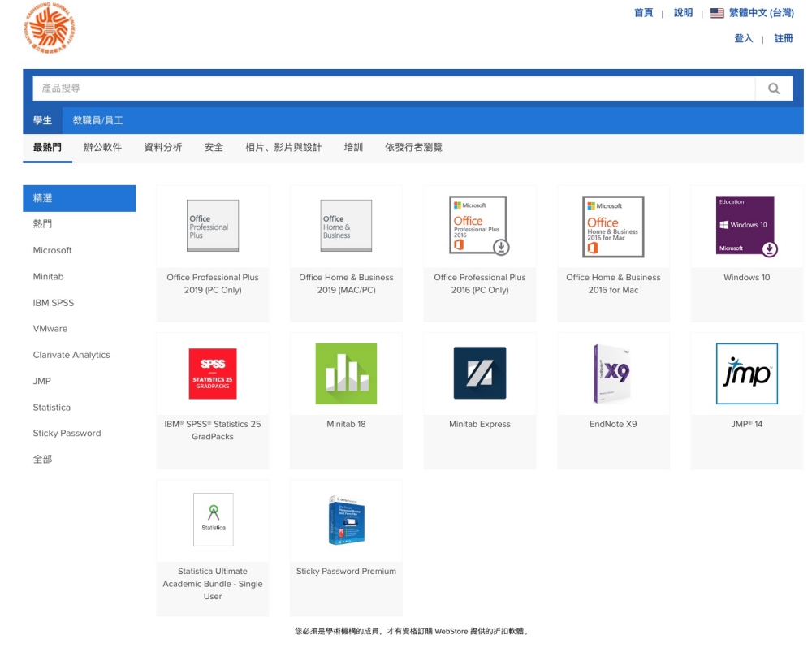Choose Clarivate Analytics from sidebar list
Image resolution: width=812 pixels, height=648 pixels.
(x=71, y=355)
